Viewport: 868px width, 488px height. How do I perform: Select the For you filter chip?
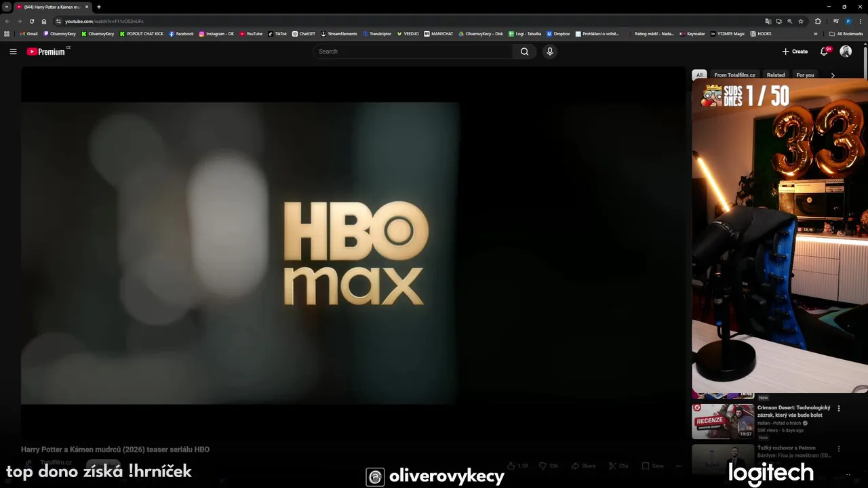[x=805, y=75]
